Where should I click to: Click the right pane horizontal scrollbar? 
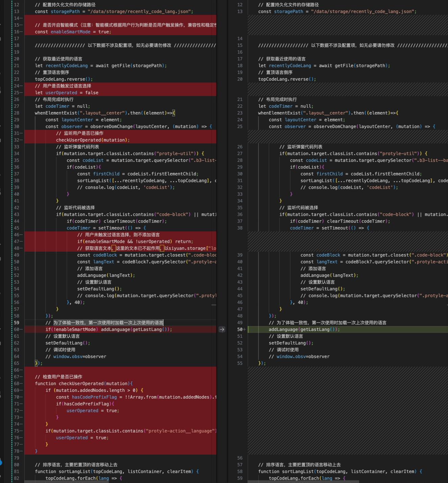(x=303, y=481)
